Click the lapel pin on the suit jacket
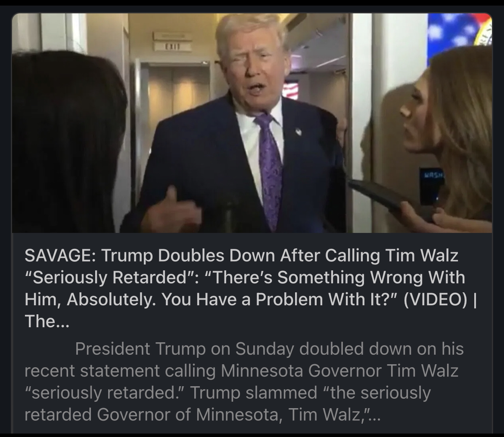 tap(299, 131)
